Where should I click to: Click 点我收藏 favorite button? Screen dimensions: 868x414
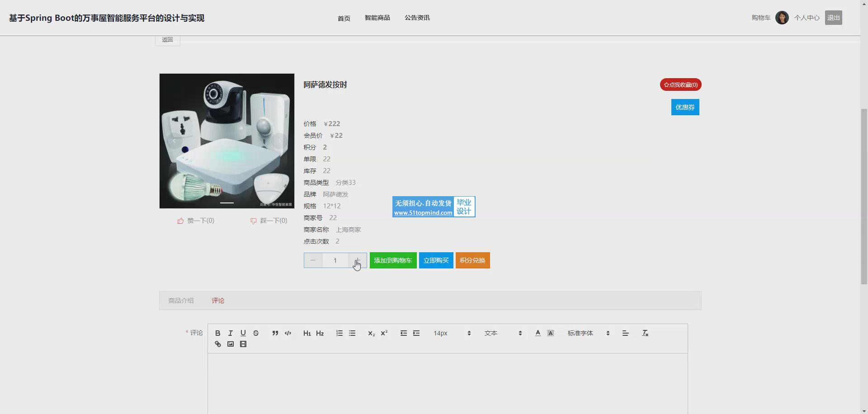[x=680, y=85]
